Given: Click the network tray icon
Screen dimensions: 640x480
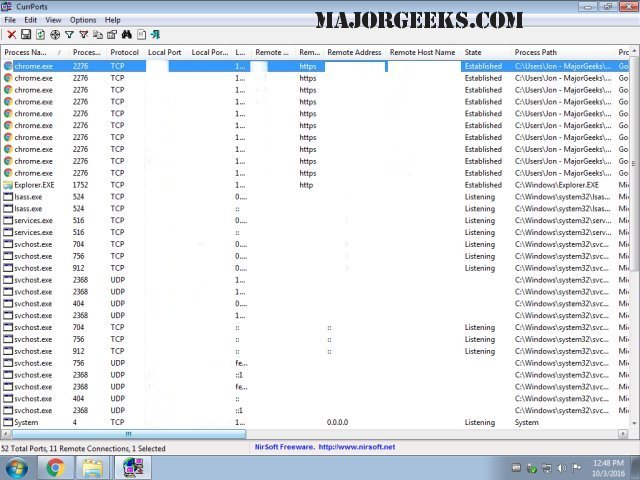Looking at the screenshot, I should coord(547,468).
